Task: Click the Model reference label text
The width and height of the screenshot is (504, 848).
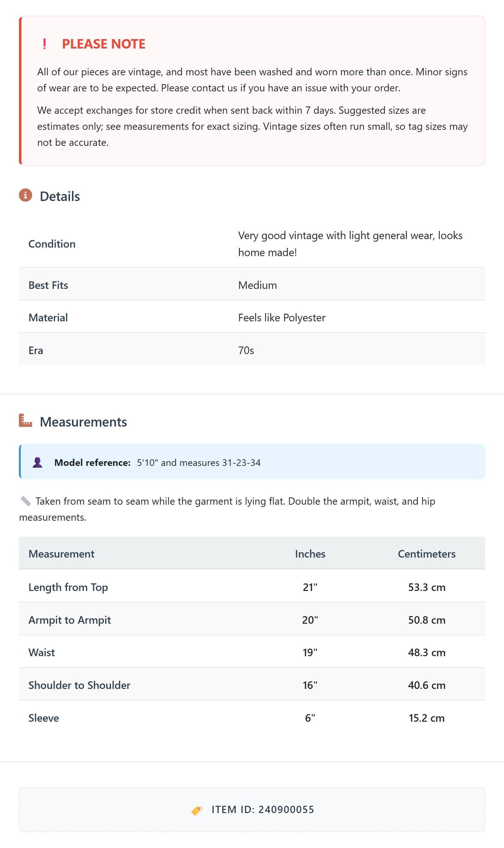Action: click(x=92, y=463)
